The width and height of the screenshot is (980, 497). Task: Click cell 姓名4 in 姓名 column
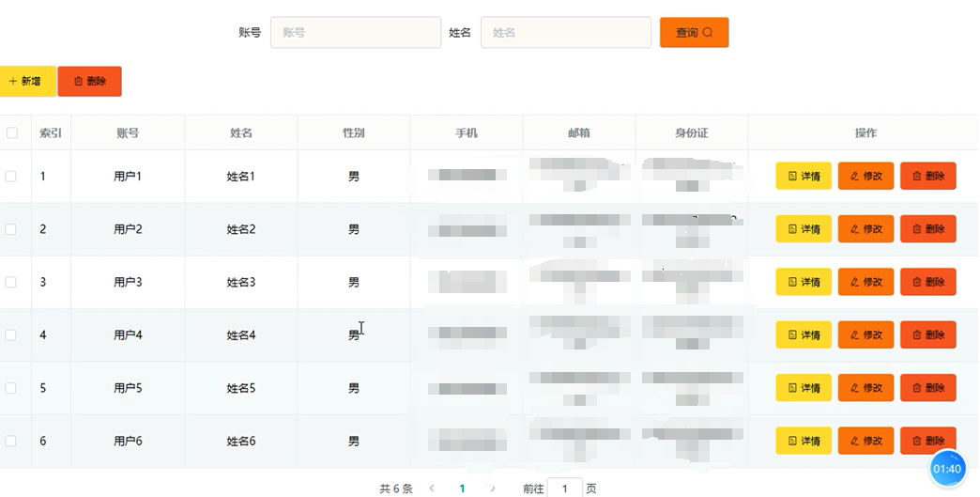point(241,335)
